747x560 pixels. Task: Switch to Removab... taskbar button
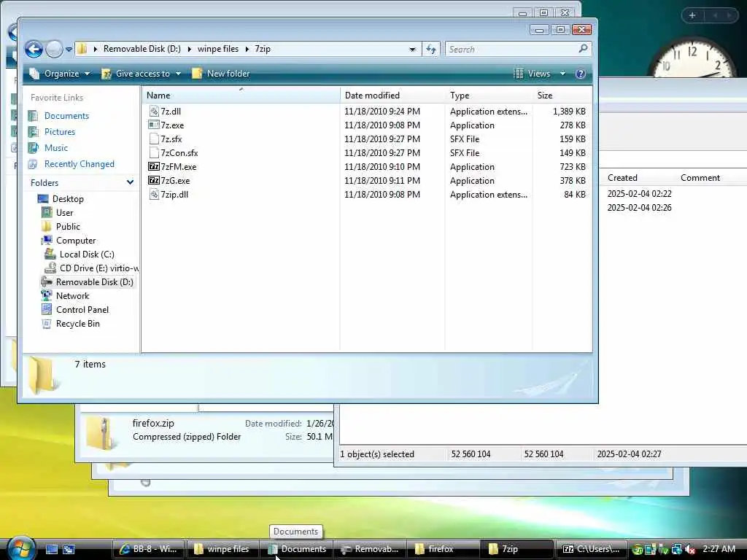370,549
